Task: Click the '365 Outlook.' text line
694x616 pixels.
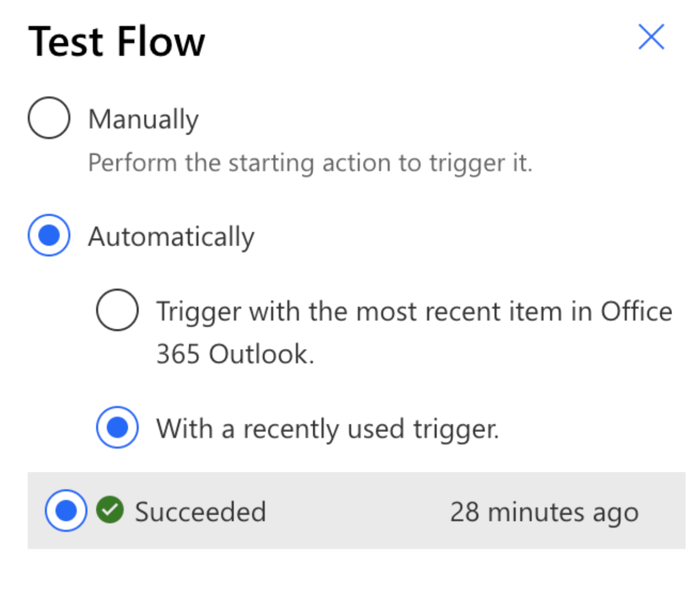Action: tap(235, 355)
